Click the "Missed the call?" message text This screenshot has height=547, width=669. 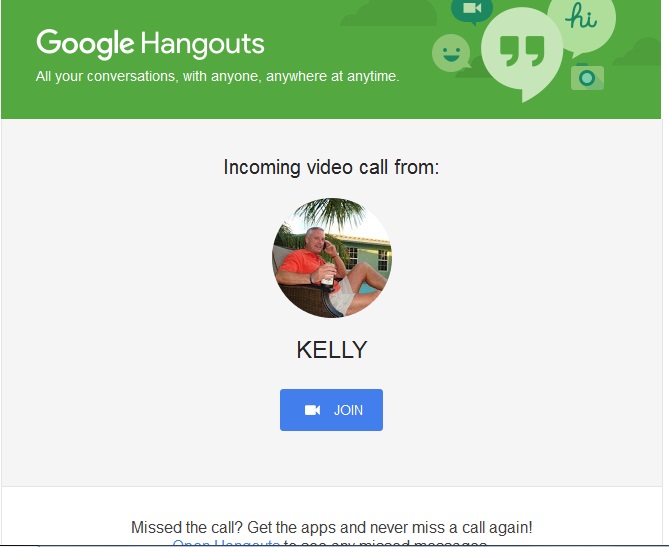click(x=332, y=527)
